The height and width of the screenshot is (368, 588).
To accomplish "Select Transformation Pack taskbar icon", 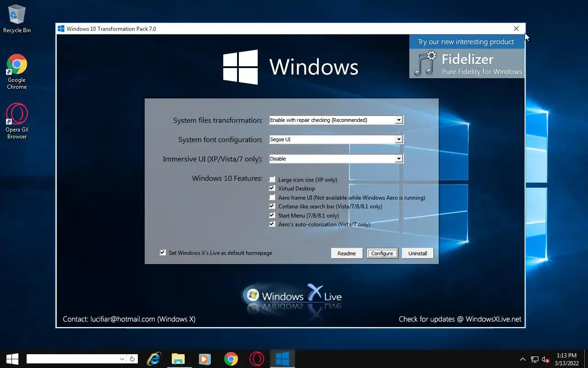I will [282, 359].
